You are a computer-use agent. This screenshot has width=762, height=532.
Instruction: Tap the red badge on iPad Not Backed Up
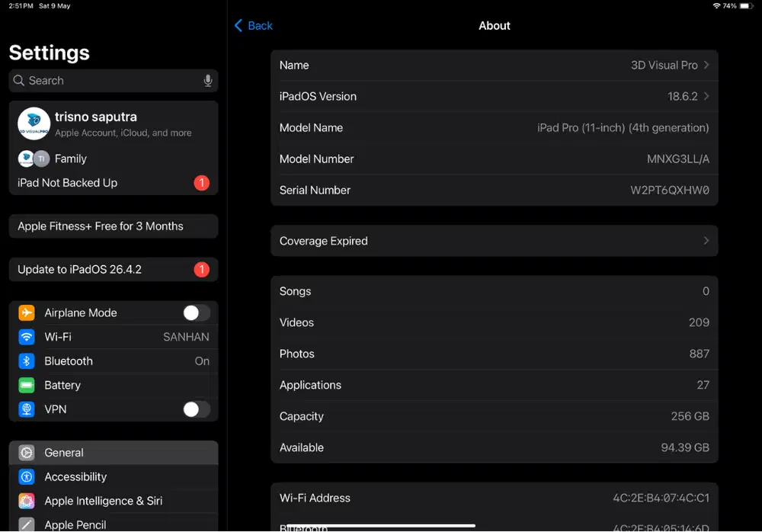[202, 183]
